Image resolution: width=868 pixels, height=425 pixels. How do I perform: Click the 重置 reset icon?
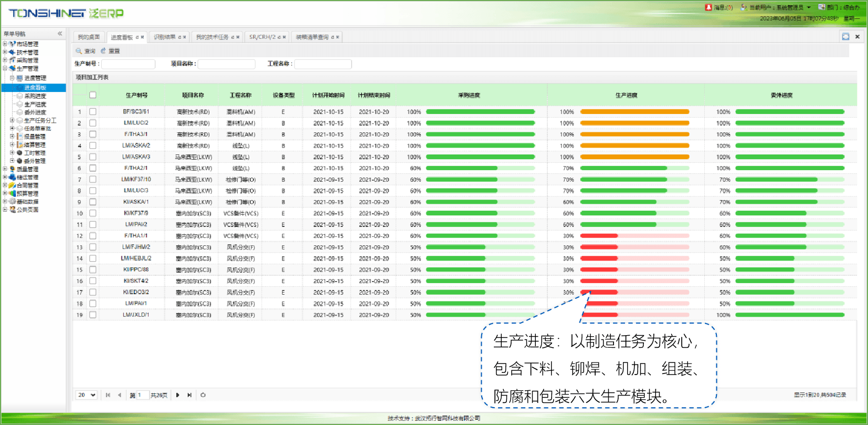[x=103, y=51]
